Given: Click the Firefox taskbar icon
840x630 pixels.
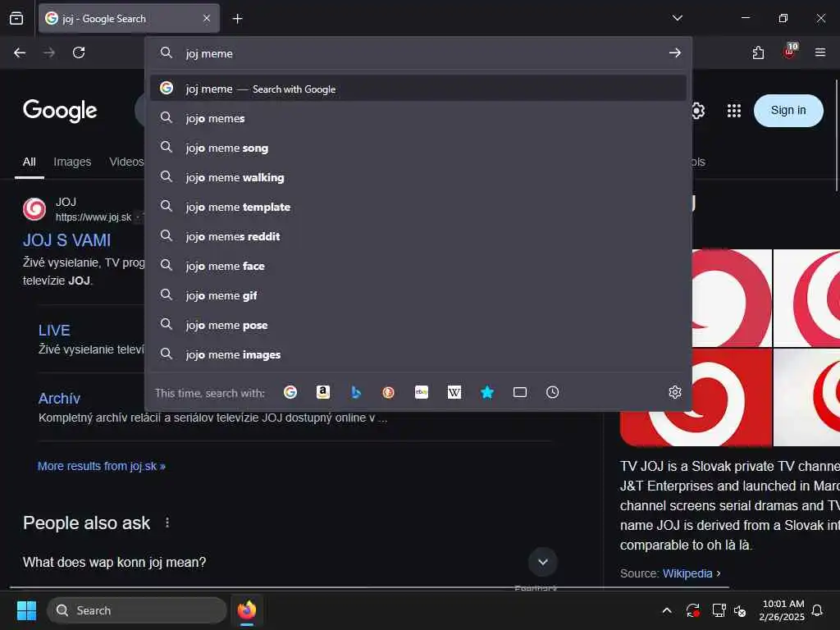Looking at the screenshot, I should 247,610.
